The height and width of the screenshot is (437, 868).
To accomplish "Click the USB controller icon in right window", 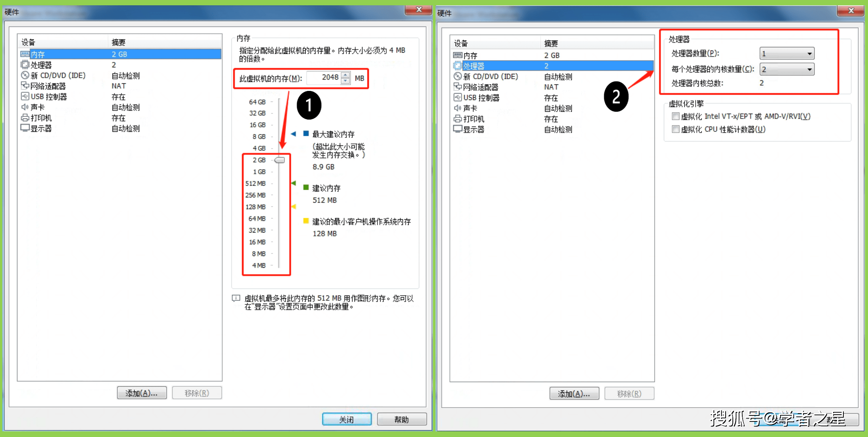I will (x=457, y=98).
